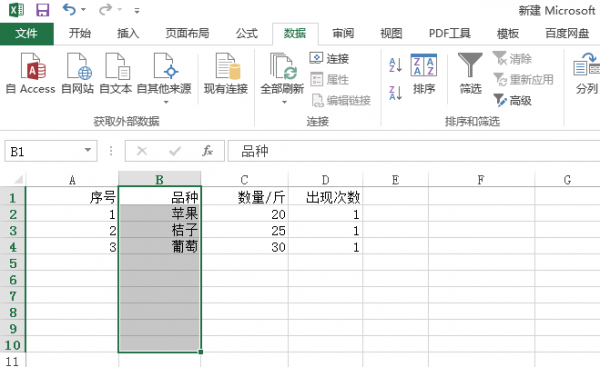Select column A header
Image resolution: width=600 pixels, height=367 pixels.
pos(72,179)
